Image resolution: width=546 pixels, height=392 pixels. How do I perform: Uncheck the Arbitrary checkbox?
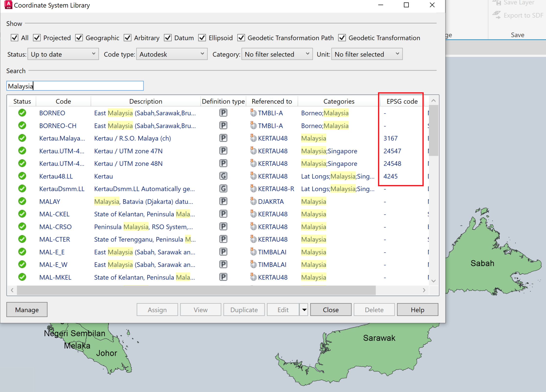tap(127, 38)
